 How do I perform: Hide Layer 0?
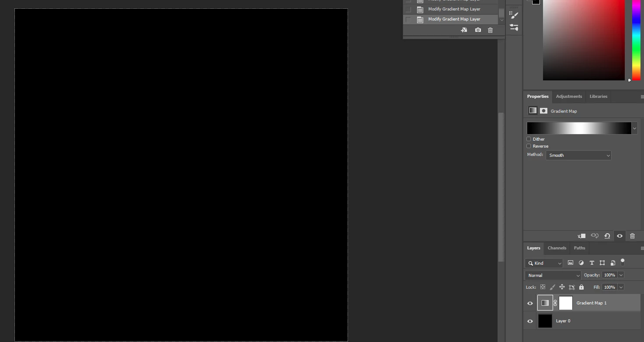click(530, 321)
